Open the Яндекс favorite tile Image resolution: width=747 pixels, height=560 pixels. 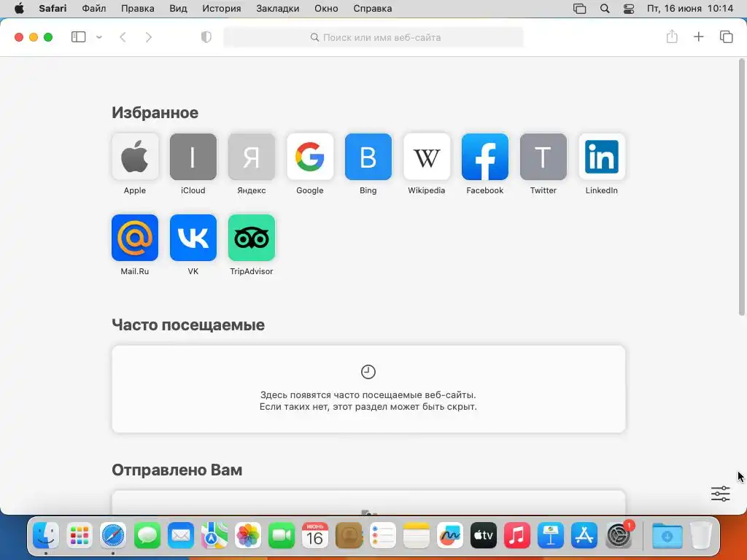[x=252, y=157]
